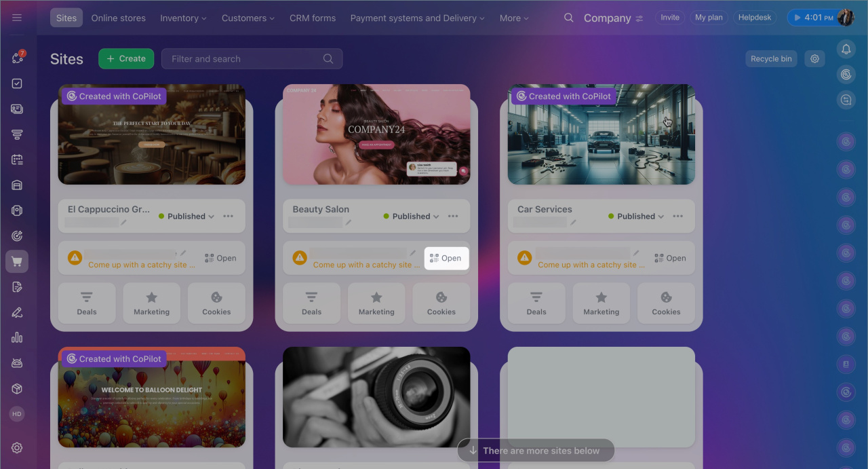Open the analytics bar chart sidebar icon

tap(17, 337)
